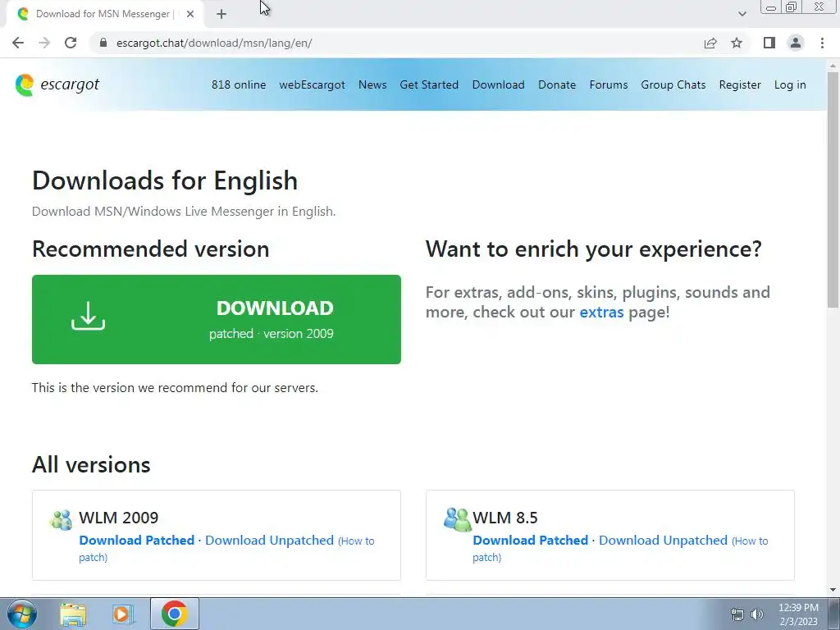Click the Chrome back arrow

18,43
